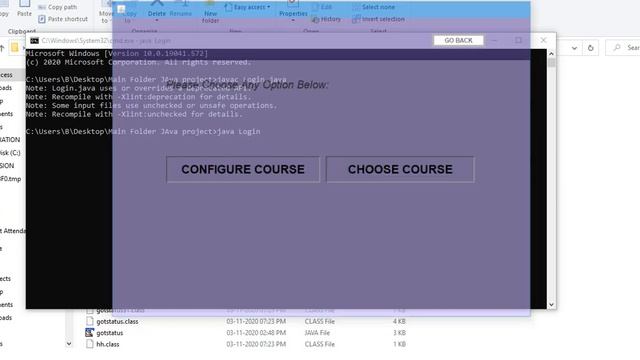The height and width of the screenshot is (360, 640).
Task: Choose Copy path in File Explorer ribbon
Action: (58, 7)
